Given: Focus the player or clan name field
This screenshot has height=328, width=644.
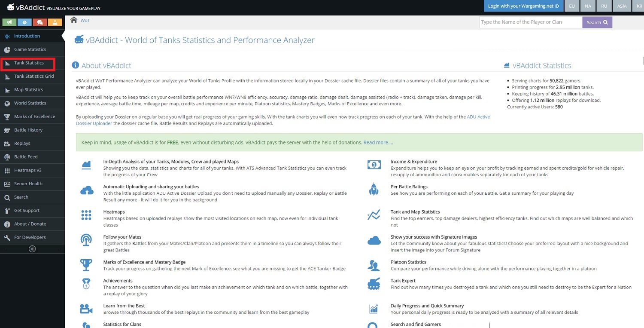Looking at the screenshot, I should coord(530,22).
